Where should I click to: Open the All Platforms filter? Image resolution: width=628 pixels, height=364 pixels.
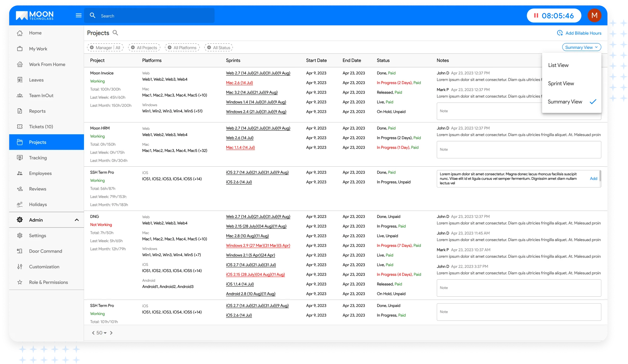(183, 48)
